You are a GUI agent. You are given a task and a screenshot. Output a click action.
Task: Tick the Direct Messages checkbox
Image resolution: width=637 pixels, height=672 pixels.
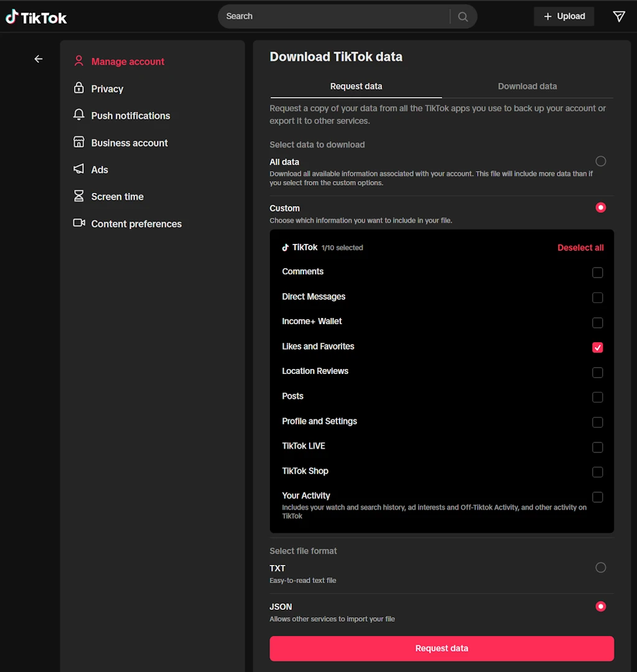click(x=597, y=297)
